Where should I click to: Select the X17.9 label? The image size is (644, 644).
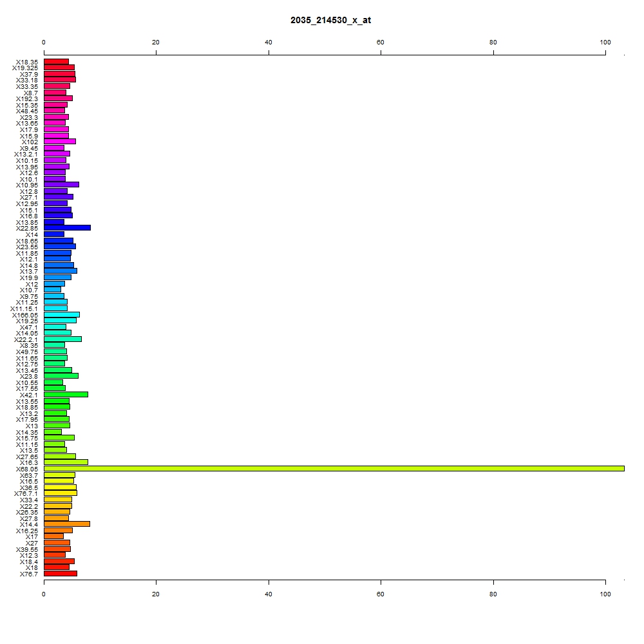(x=29, y=130)
